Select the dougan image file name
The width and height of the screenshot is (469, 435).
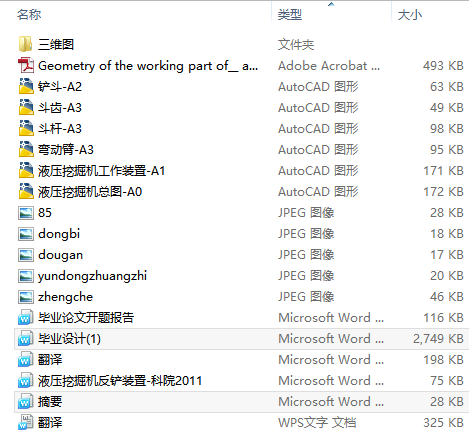(x=60, y=255)
